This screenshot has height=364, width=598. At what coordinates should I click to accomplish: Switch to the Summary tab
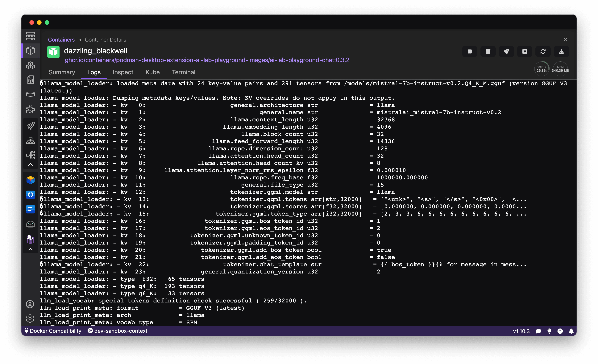tap(62, 72)
